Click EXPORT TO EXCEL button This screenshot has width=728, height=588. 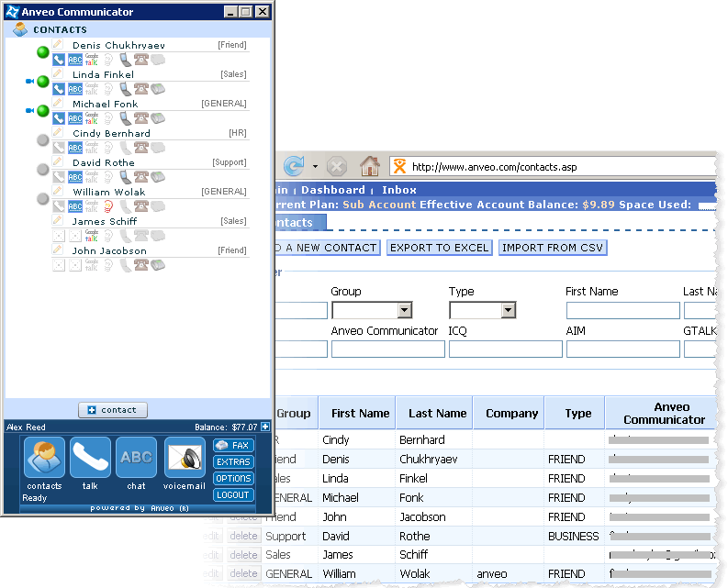click(439, 248)
